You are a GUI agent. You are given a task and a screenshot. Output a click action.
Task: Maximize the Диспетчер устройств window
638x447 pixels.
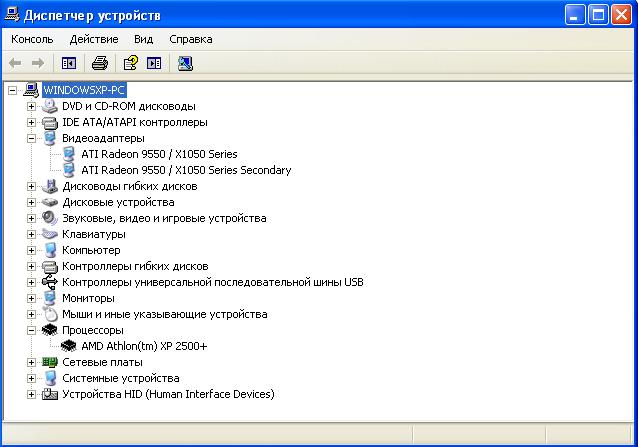pyautogui.click(x=599, y=15)
